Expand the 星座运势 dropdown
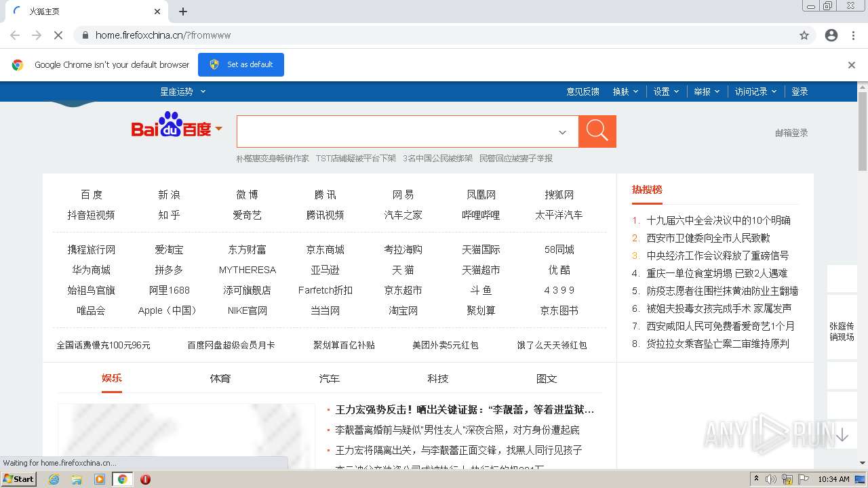Image resolution: width=868 pixels, height=488 pixels. click(182, 91)
